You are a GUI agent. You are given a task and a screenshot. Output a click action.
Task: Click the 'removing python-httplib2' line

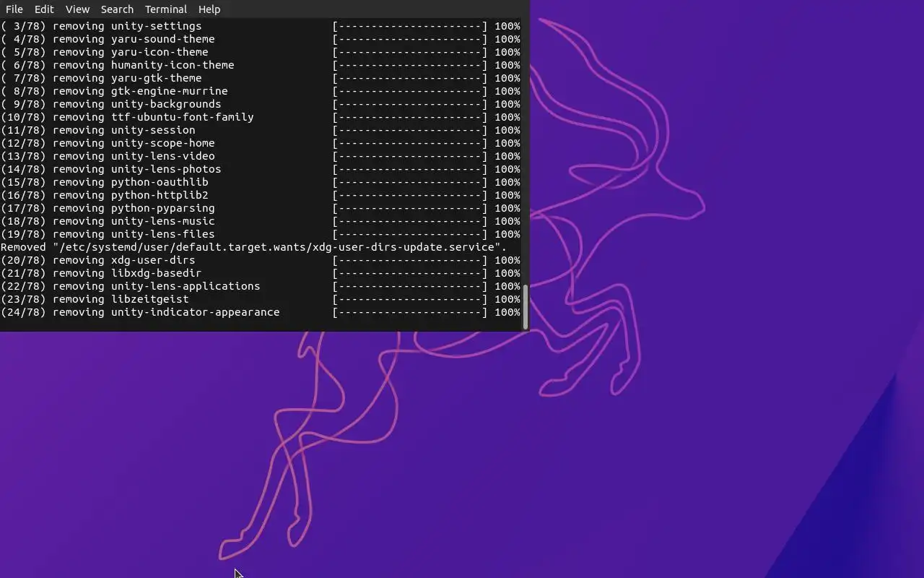[x=260, y=195]
